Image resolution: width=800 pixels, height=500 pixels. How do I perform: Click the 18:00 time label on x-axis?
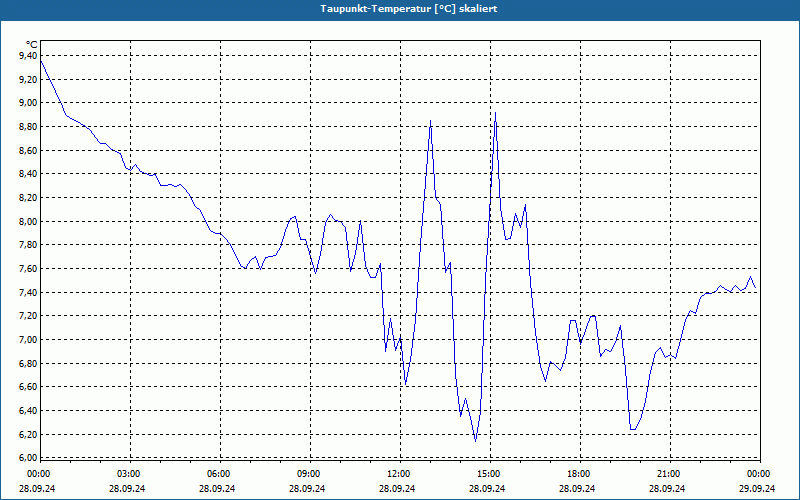point(579,474)
